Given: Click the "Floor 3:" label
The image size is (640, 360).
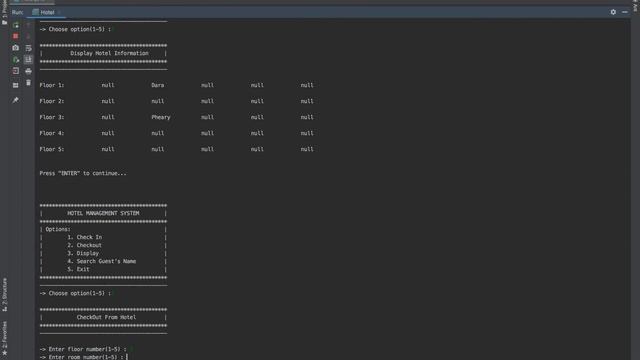Looking at the screenshot, I should pos(52,117).
